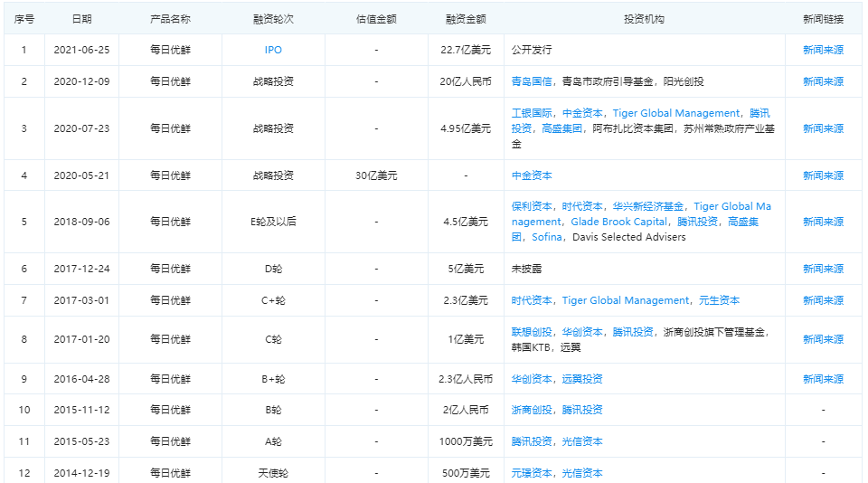Click the 青岛国信 investor link
This screenshot has height=483, width=868.
(x=533, y=81)
